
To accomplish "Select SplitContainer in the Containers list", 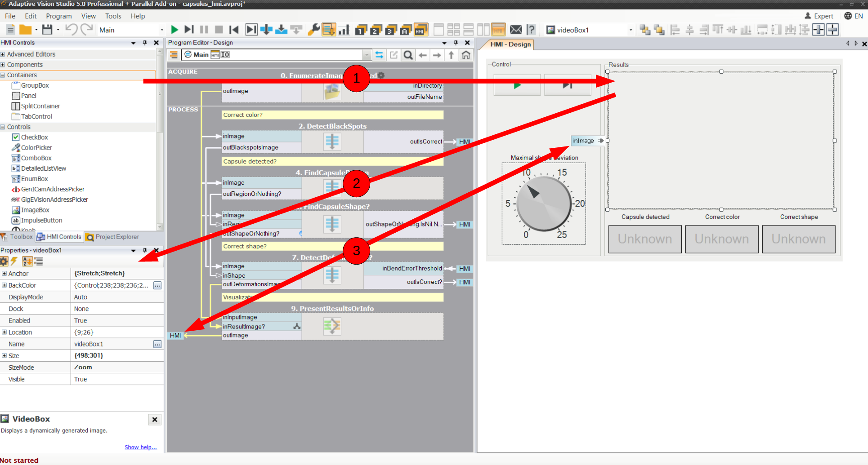I will [x=36, y=106].
